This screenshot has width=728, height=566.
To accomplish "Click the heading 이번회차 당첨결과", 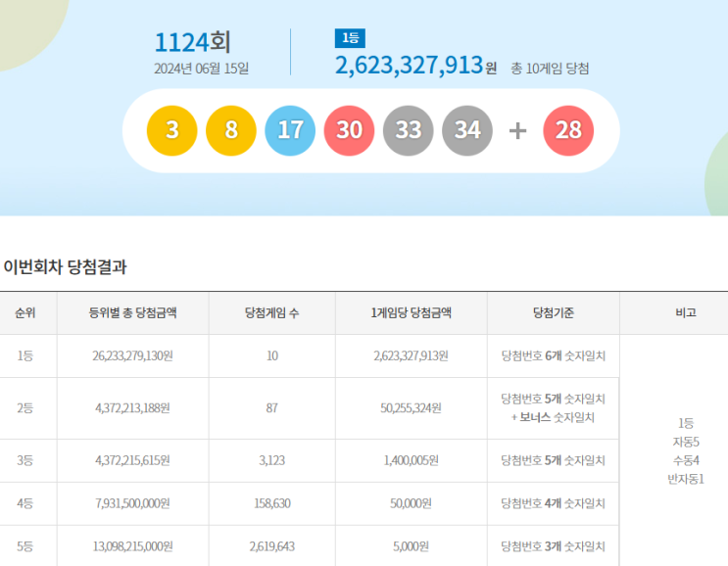I will pos(65,266).
